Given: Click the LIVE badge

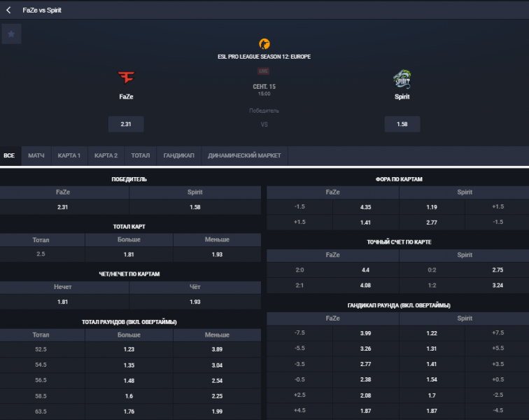Looking at the screenshot, I should pyautogui.click(x=264, y=71).
